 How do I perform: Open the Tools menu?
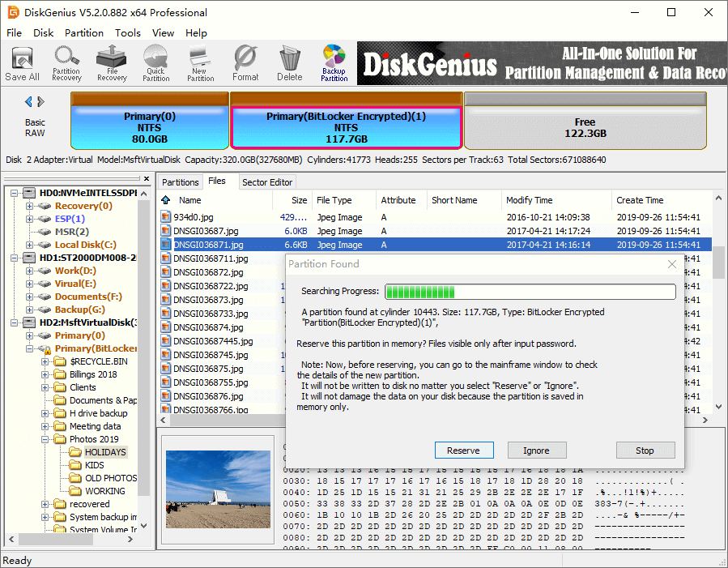click(128, 33)
